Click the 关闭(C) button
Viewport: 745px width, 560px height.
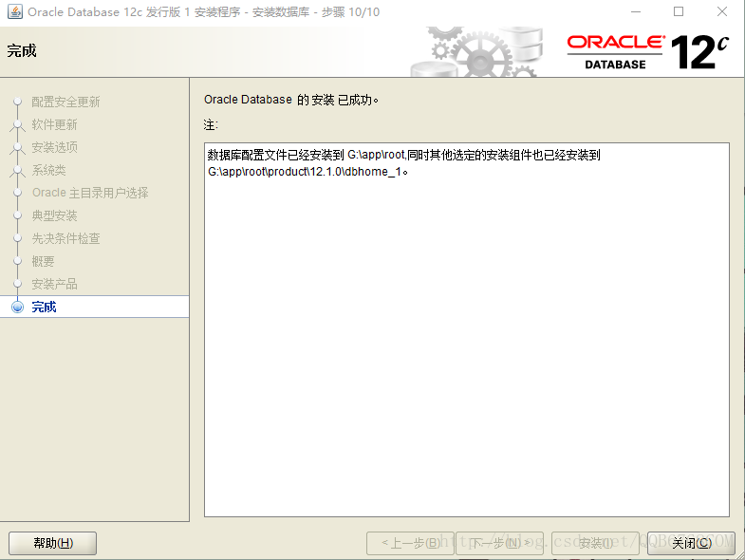click(691, 543)
